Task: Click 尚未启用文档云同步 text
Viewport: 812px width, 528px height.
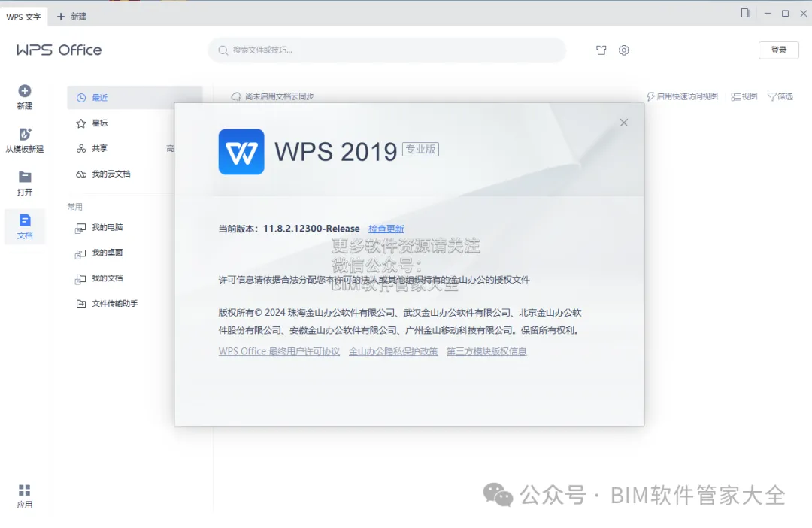Action: tap(280, 96)
